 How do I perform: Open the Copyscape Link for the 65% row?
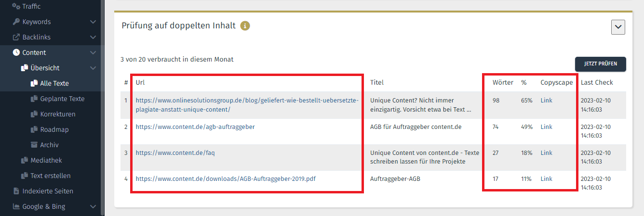tap(547, 101)
